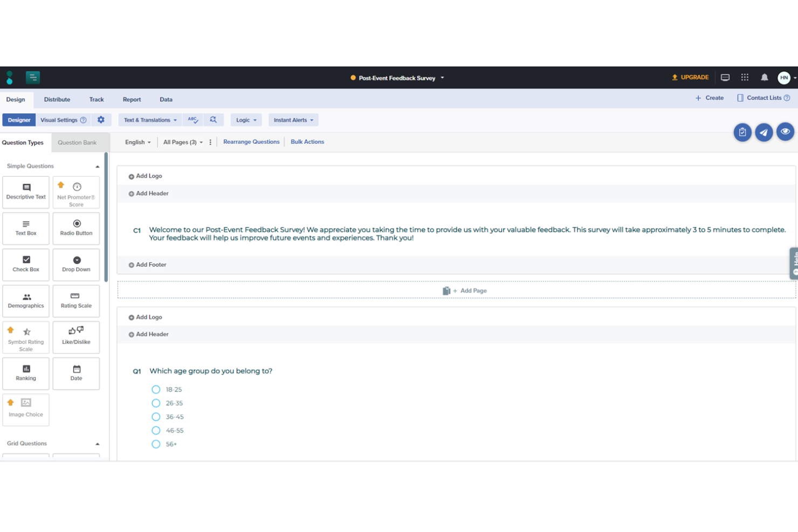Screen dimensions: 798x532
Task: Click the paper plane send survey icon
Action: pos(763,132)
